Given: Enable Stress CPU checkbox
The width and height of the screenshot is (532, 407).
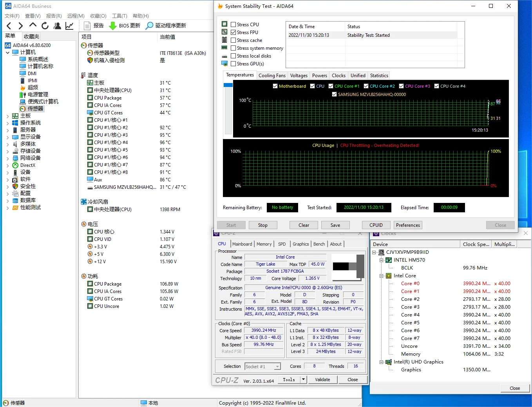Looking at the screenshot, I should click(x=233, y=25).
